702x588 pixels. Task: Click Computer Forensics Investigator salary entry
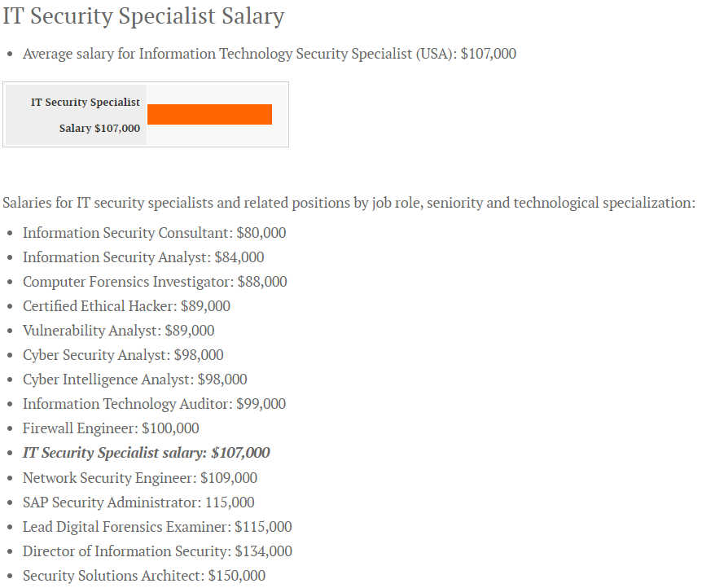point(155,282)
